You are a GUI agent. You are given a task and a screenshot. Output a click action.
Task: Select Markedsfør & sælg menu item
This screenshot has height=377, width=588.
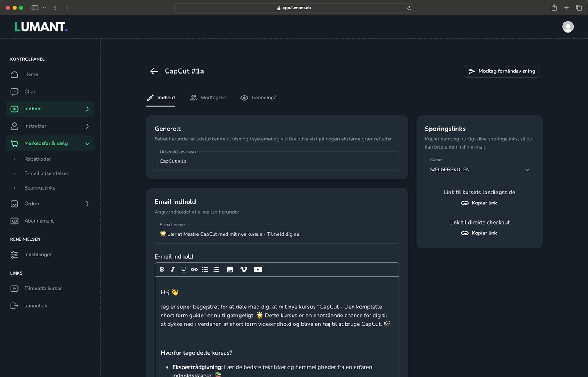point(50,143)
